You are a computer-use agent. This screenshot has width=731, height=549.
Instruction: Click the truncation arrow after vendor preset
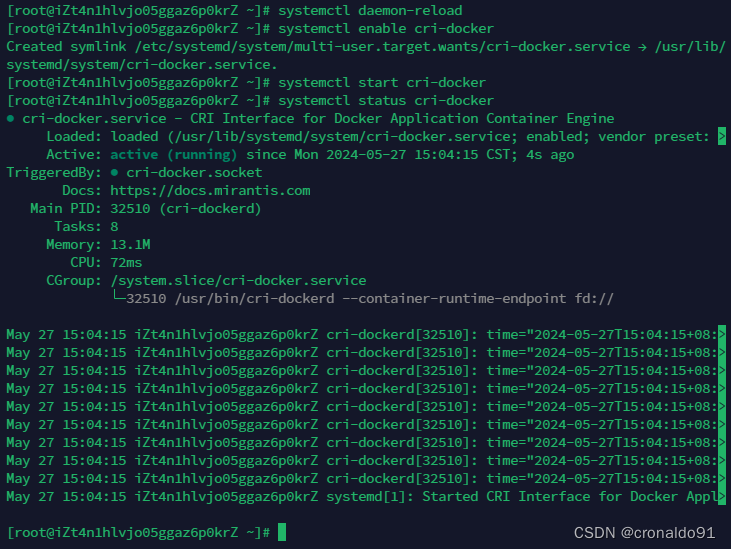722,137
